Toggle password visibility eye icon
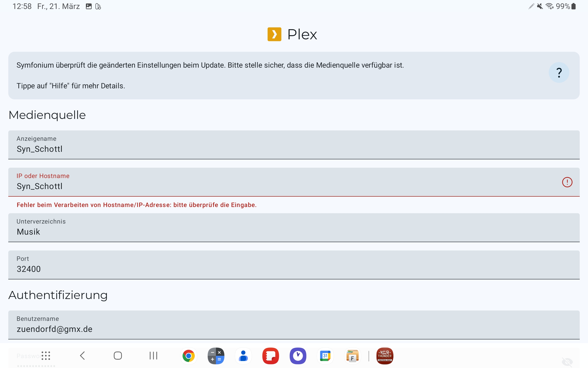Screen dimensions: 588x368 567,362
